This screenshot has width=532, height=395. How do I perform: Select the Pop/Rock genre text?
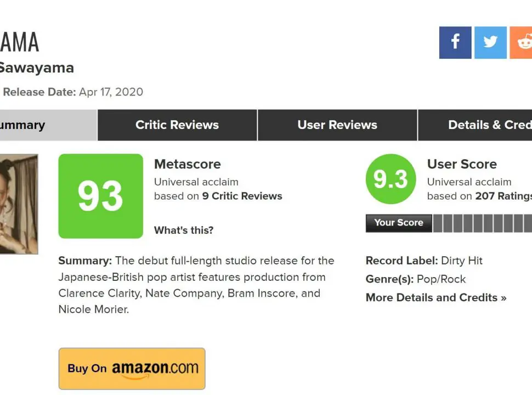pos(441,279)
